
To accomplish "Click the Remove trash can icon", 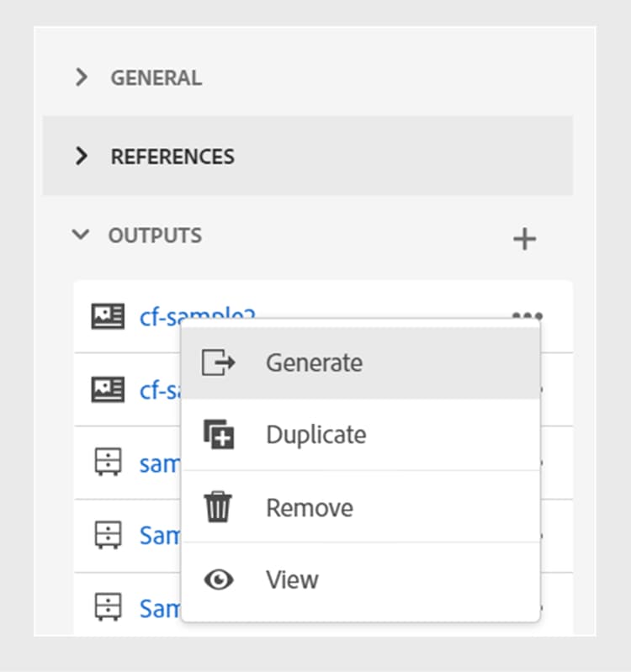I will coord(219,508).
